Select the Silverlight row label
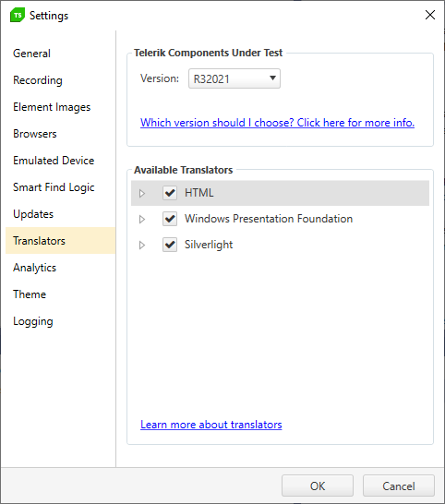The width and height of the screenshot is (445, 504). pyautogui.click(x=209, y=245)
